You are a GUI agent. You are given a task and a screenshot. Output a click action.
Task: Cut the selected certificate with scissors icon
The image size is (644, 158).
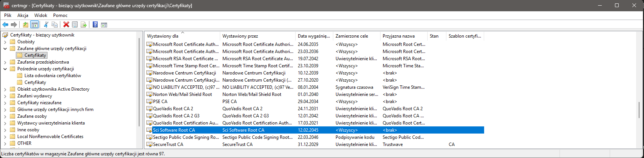tap(46, 25)
